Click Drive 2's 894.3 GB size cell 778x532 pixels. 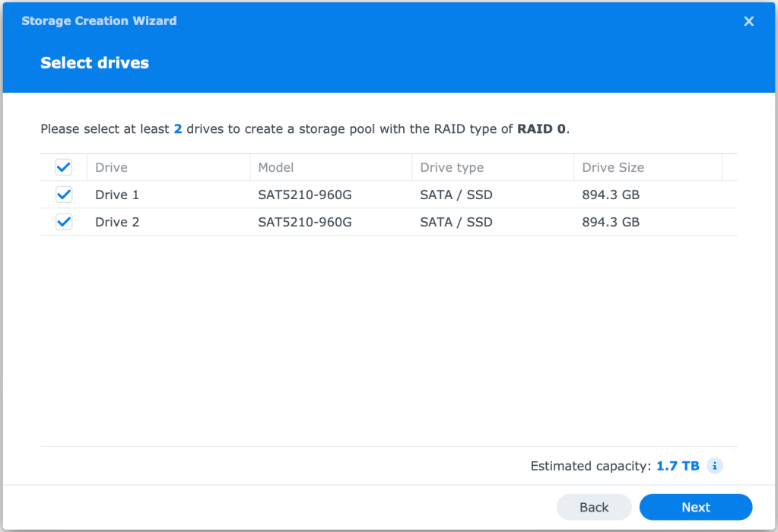[611, 222]
